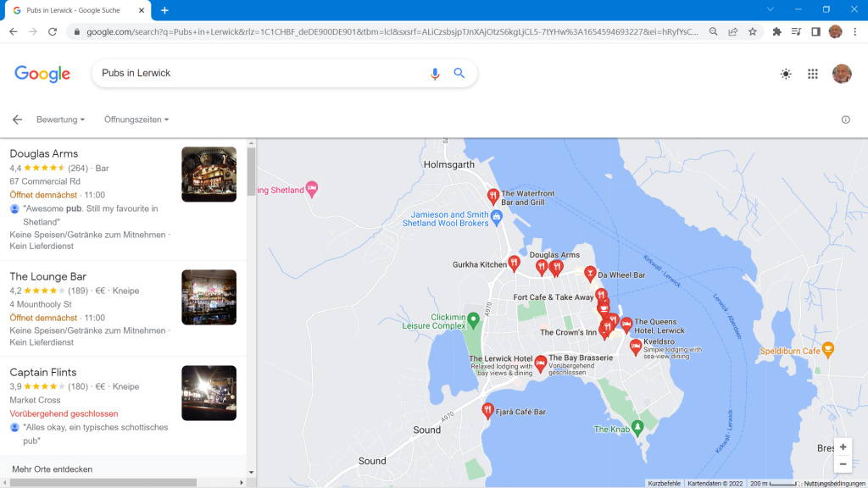Expand the Bewertung filter dropdown

60,119
